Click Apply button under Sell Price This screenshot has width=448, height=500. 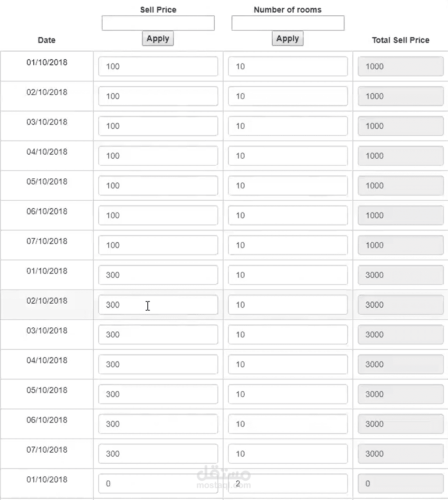[x=158, y=39]
